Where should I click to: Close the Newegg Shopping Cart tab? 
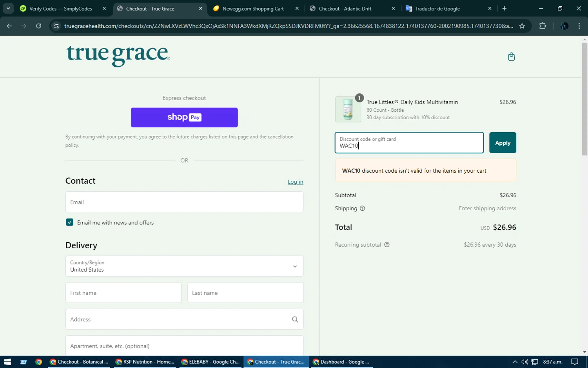click(297, 9)
